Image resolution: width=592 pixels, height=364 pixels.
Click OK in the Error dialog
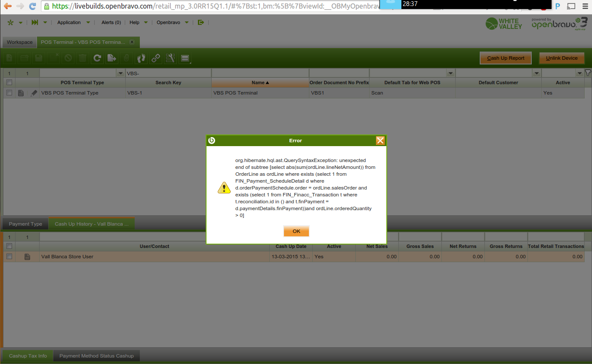[296, 231]
